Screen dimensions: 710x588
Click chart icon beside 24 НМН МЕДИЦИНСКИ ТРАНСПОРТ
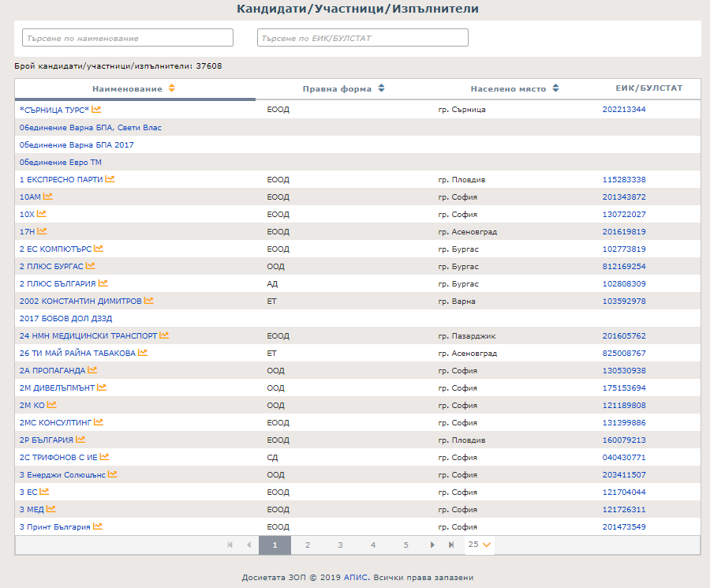164,335
